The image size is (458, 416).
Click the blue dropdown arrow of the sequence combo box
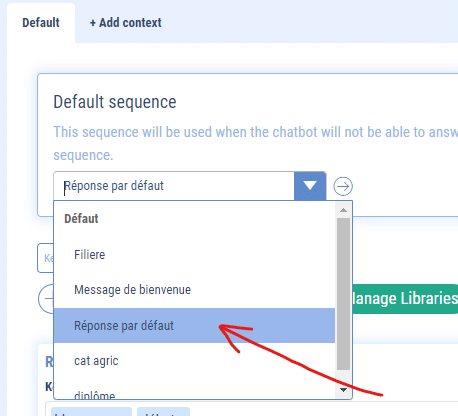click(x=310, y=186)
